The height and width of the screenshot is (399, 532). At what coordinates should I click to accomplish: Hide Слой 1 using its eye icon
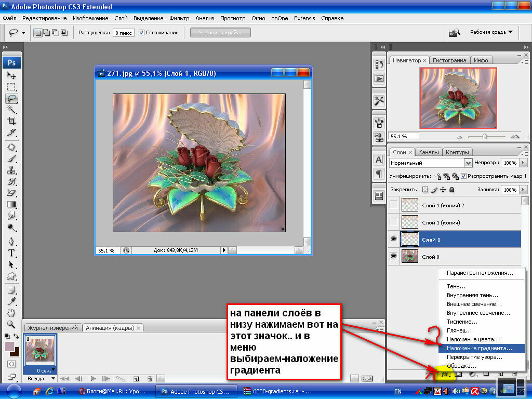point(394,239)
